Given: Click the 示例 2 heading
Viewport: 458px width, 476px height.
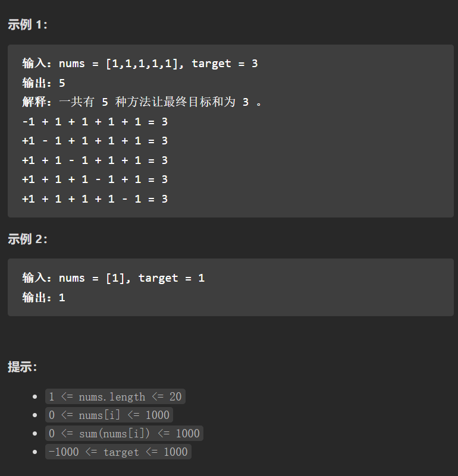Looking at the screenshot, I should 27,239.
